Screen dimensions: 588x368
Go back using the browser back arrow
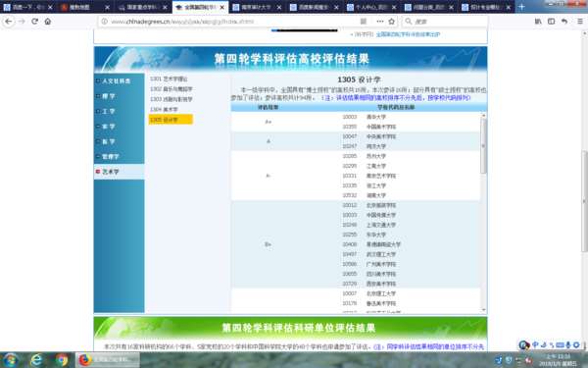(x=8, y=22)
